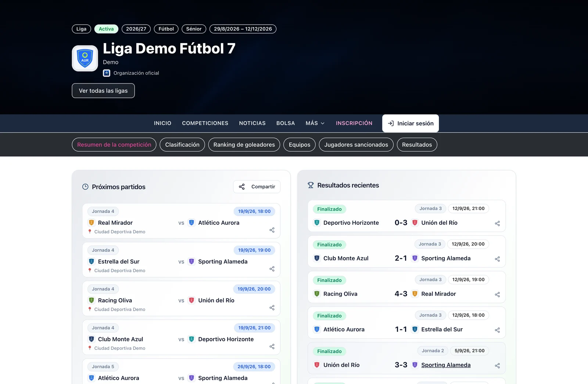Share the Atlético Aurora 1-1 result
Screen dimensions: 588x384
[x=497, y=330]
